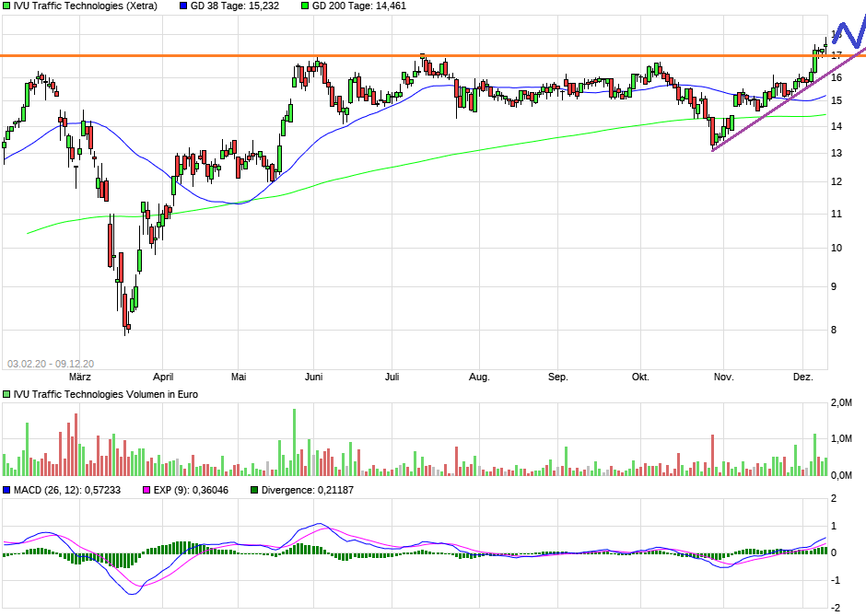The height and width of the screenshot is (616, 866).
Task: Click the volume axis value 2,0M
Action: (x=842, y=403)
